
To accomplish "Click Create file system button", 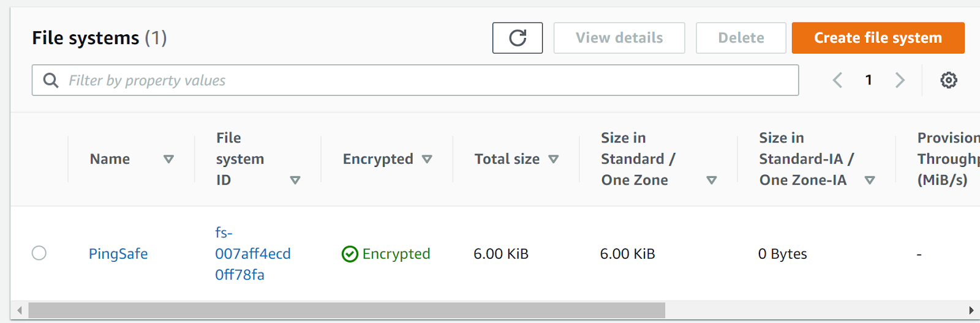I will tap(878, 38).
